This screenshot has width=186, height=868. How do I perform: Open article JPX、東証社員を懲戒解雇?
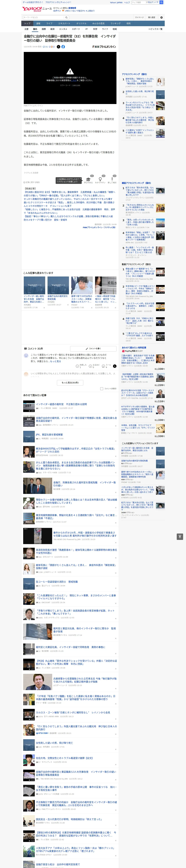[49, 435]
